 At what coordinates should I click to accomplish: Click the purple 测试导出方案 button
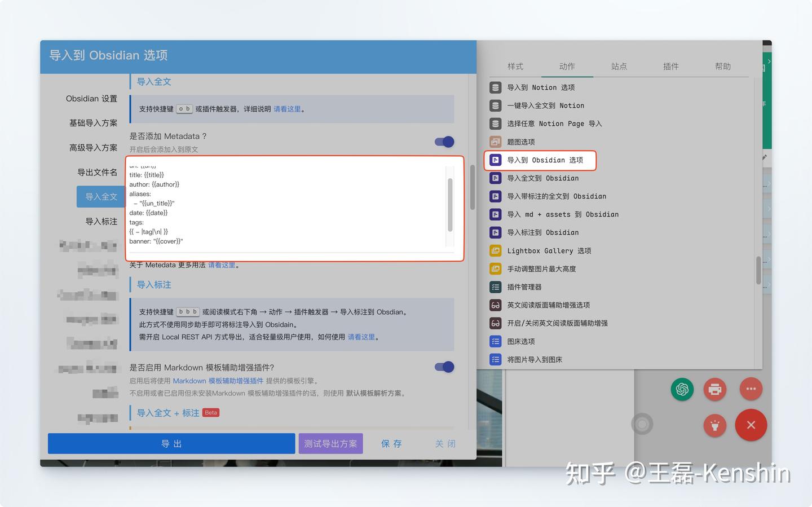(330, 444)
